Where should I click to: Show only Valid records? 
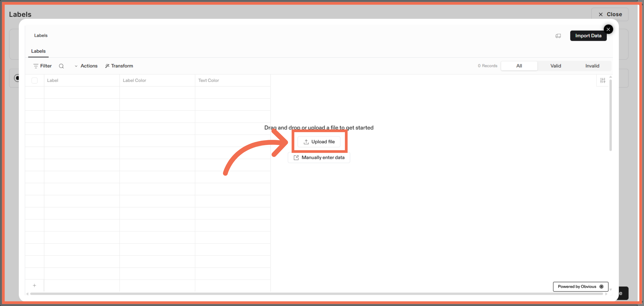click(x=555, y=66)
